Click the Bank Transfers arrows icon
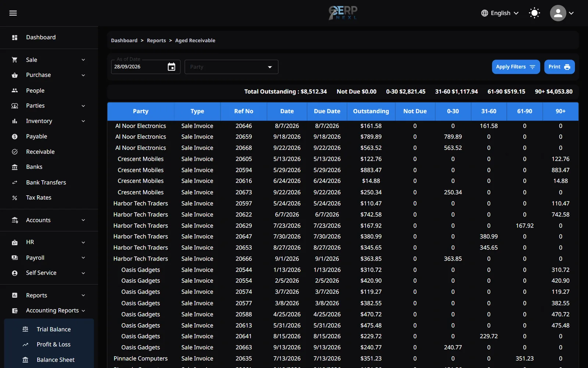This screenshot has height=368, width=588. pos(15,183)
